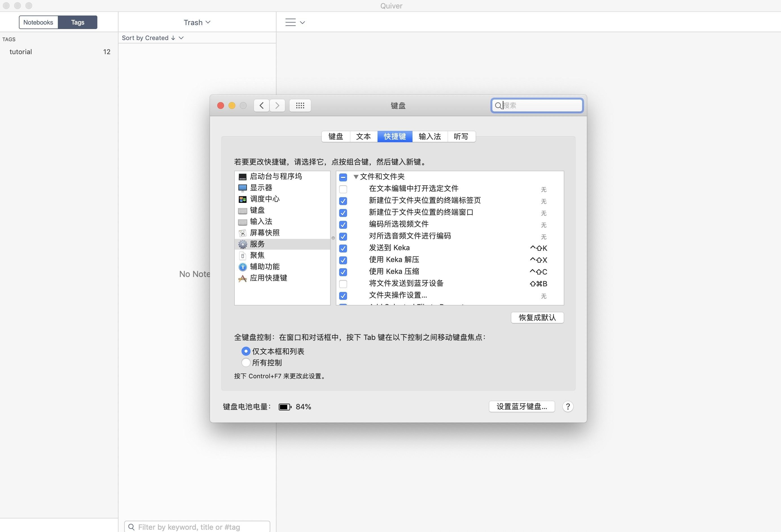
Task: Uncheck 对所选音频文件进行编码 checkbox
Action: point(343,237)
